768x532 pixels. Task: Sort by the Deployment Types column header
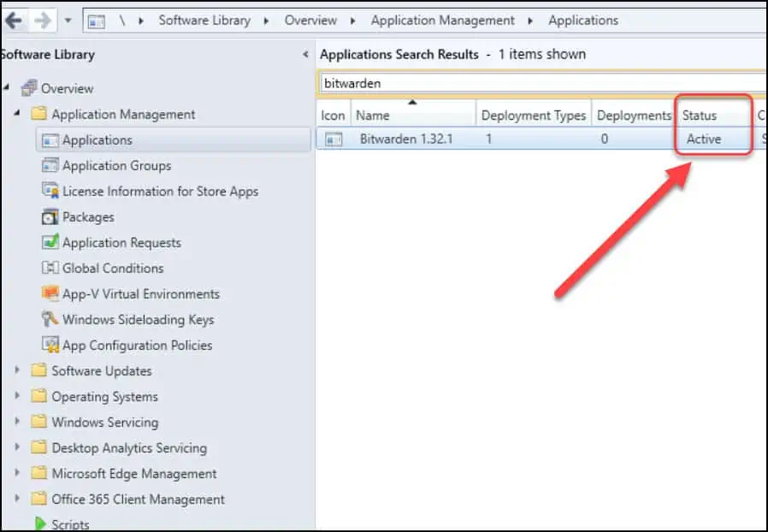534,115
